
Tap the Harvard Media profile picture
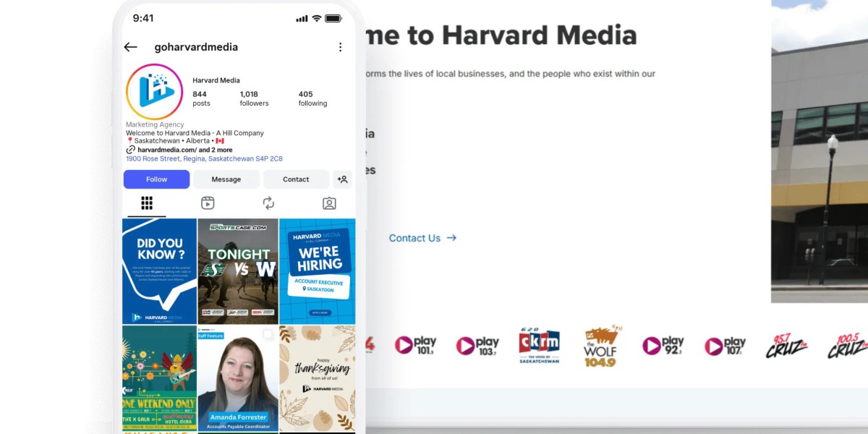154,92
